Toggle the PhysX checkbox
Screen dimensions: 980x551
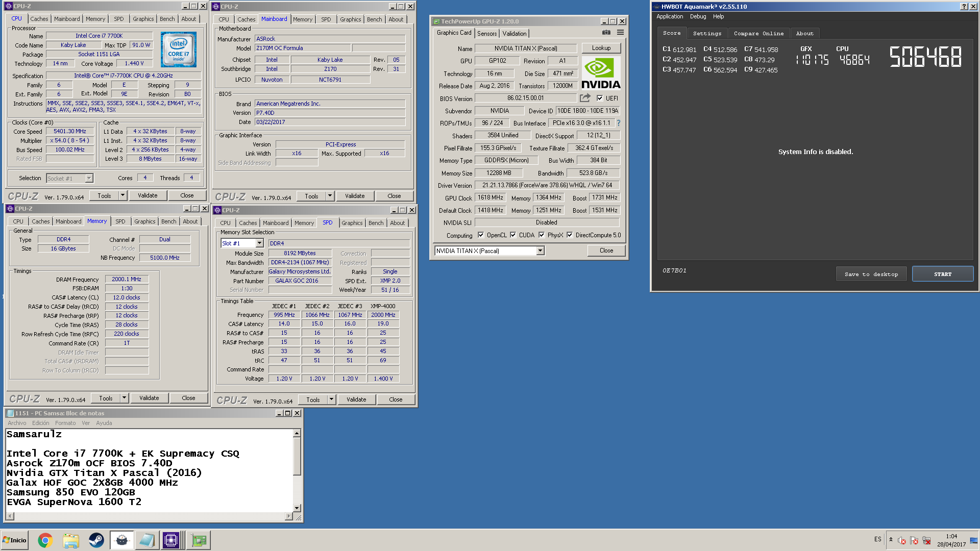pyautogui.click(x=542, y=235)
